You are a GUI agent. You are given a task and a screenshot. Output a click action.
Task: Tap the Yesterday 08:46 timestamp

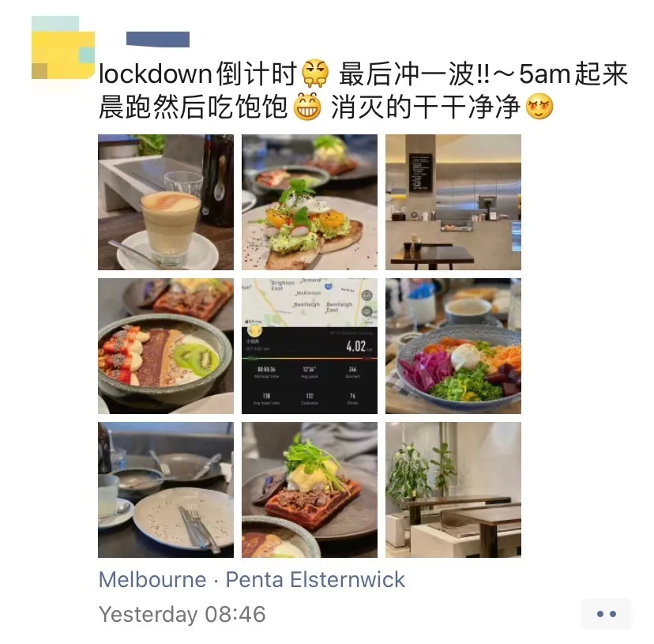[182, 614]
